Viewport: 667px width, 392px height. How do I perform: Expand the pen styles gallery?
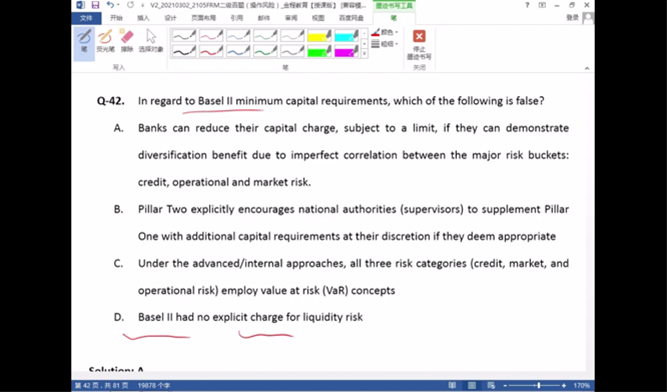[x=364, y=54]
